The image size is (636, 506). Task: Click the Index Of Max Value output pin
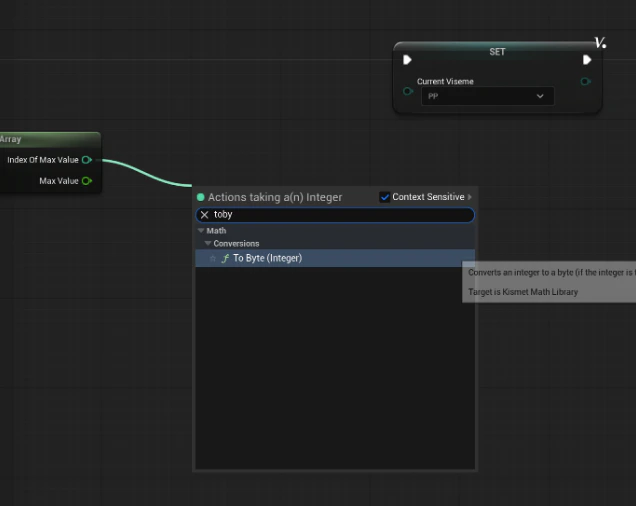(87, 160)
